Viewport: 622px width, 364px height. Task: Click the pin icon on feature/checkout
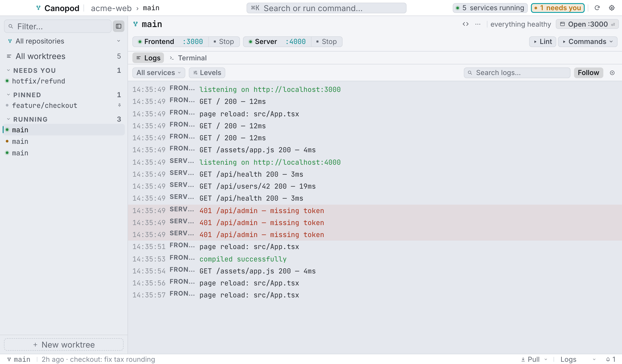[x=120, y=105]
